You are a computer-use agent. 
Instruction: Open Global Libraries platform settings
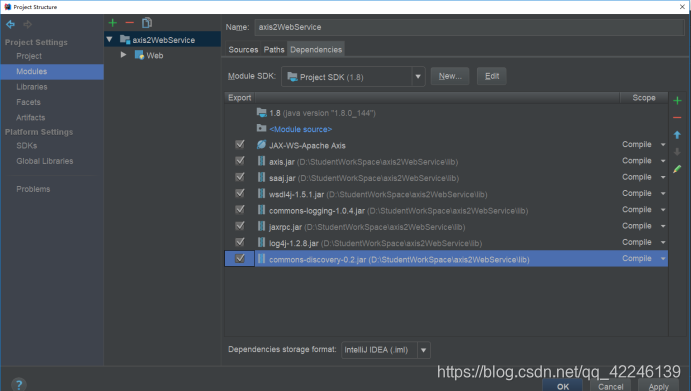45,161
